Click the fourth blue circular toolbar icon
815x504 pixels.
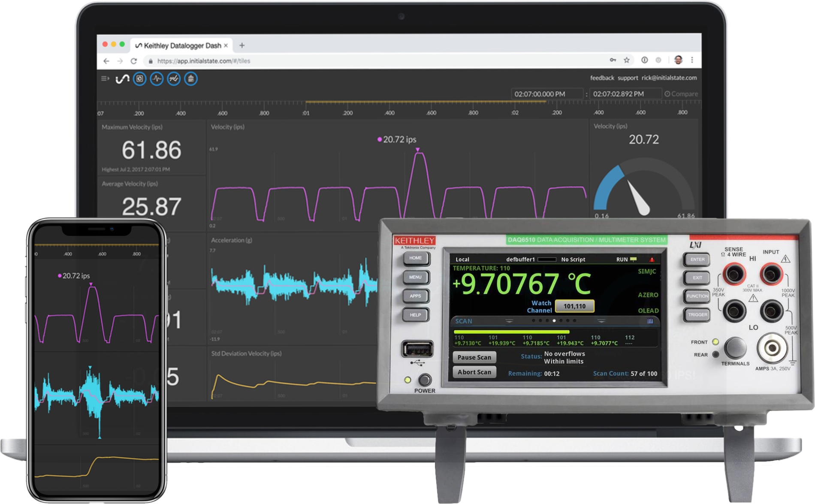click(x=191, y=79)
